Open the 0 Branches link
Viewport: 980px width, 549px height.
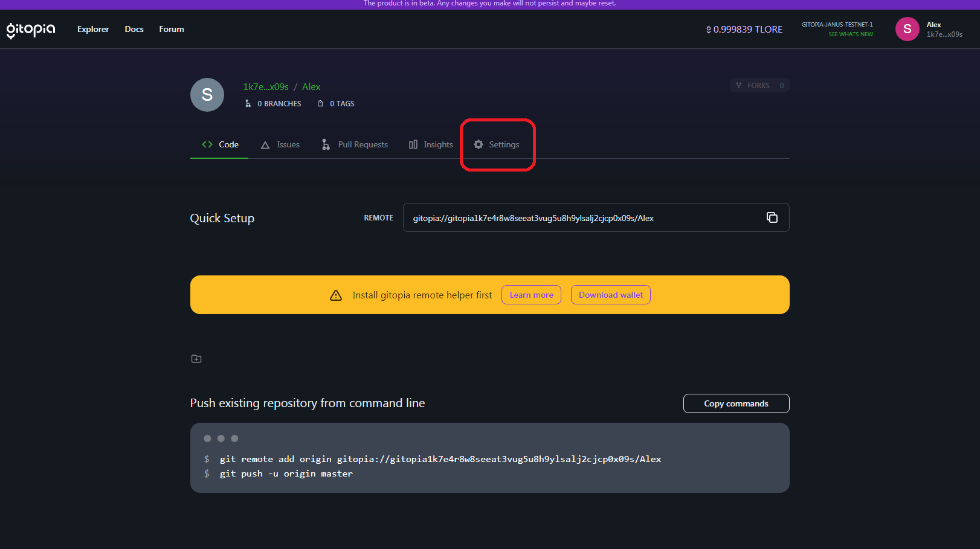coord(273,104)
